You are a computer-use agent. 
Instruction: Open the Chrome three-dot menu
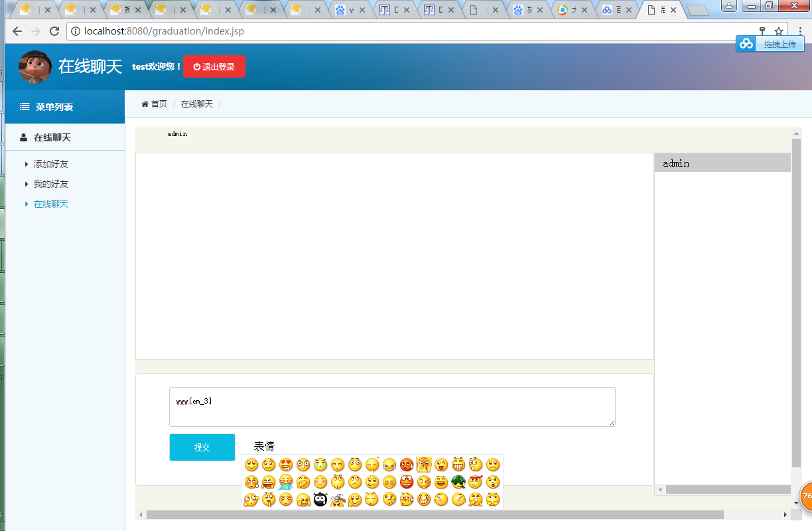[x=800, y=31]
